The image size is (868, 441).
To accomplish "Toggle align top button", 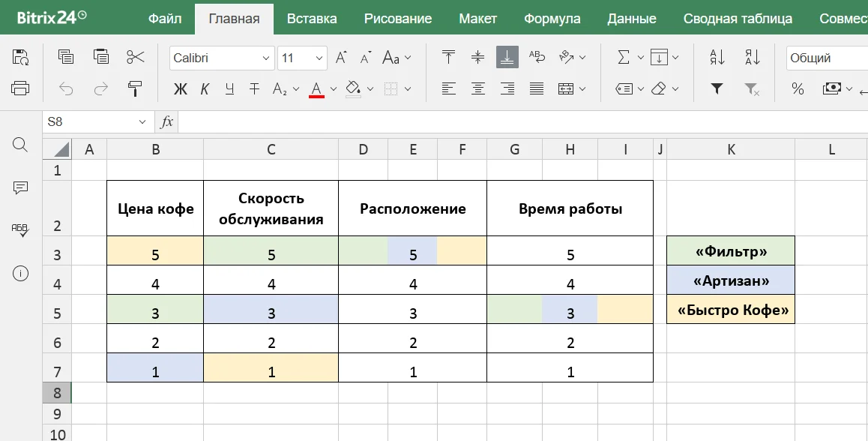I will tap(448, 57).
